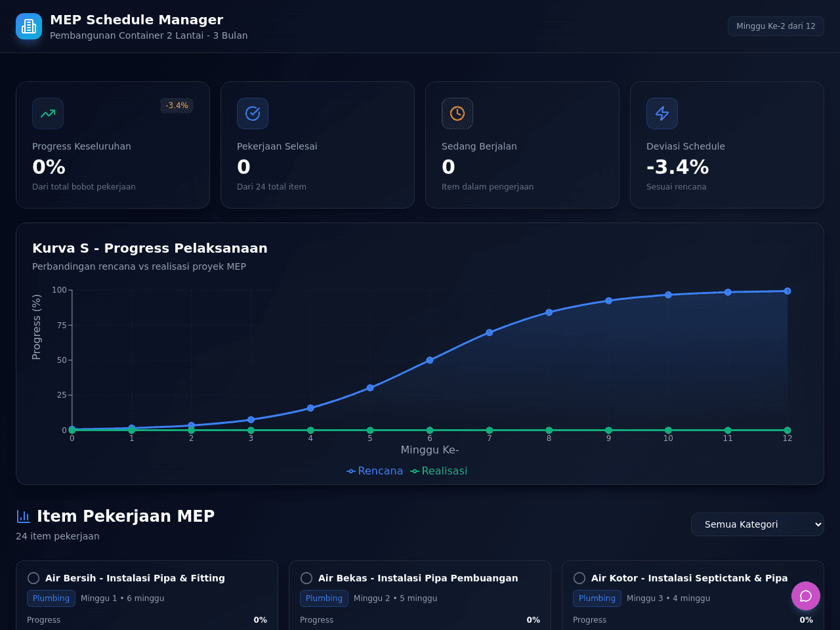Click 'Minggu 2 • 5 minggu' schedule text

396,598
